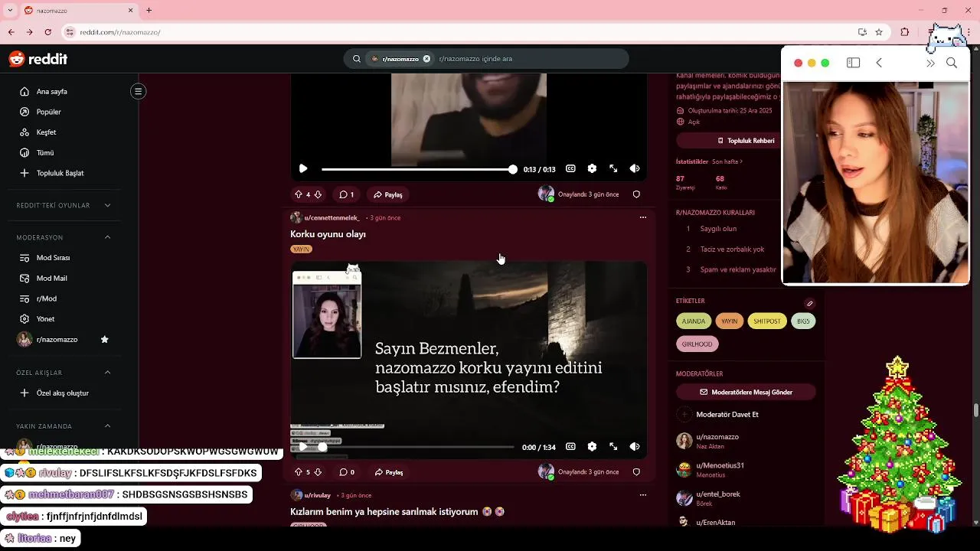Downvote the post with 4 votes
Viewport: 980px width, 551px height.
click(x=318, y=194)
